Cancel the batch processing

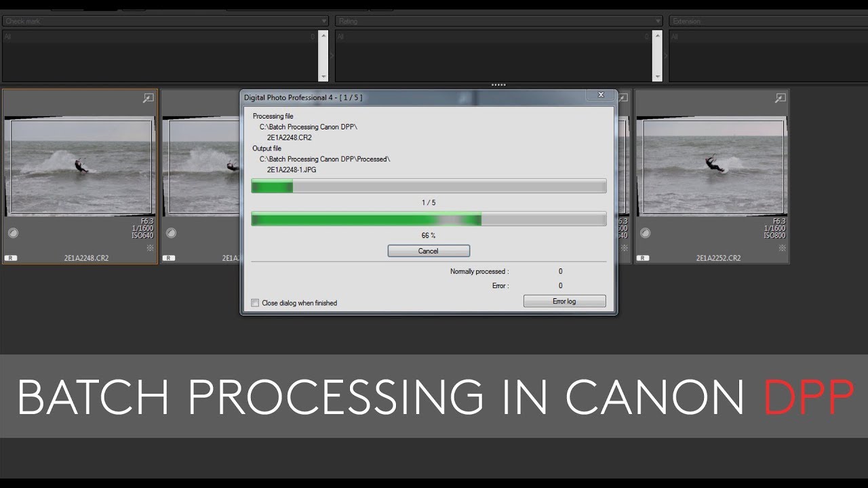click(429, 251)
